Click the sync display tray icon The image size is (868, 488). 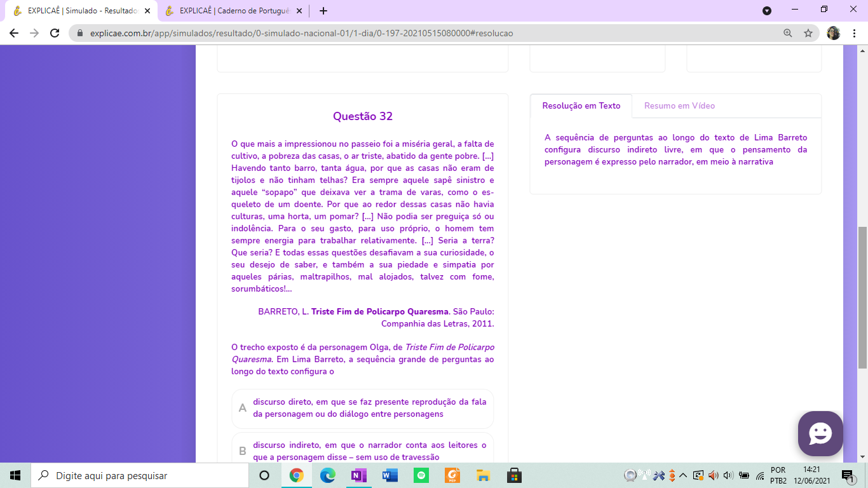click(x=698, y=475)
